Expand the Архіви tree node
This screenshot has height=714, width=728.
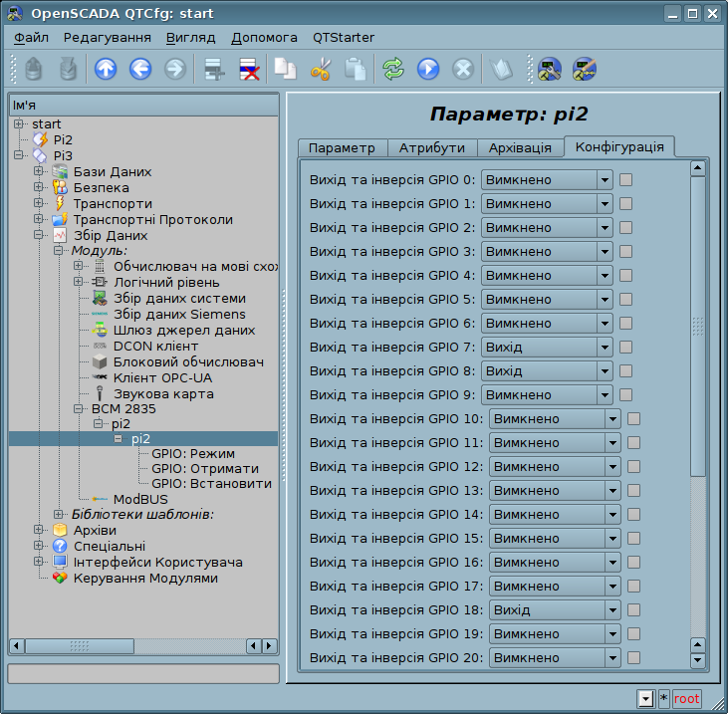[39, 530]
